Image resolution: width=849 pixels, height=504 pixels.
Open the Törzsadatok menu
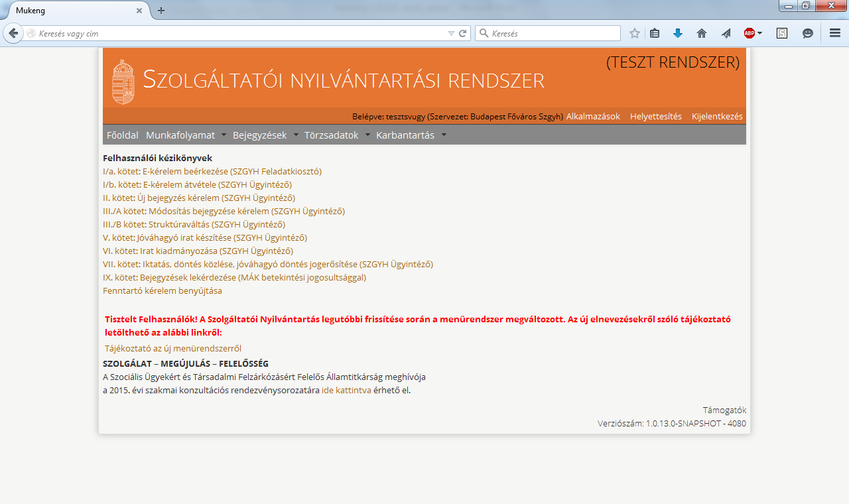332,135
